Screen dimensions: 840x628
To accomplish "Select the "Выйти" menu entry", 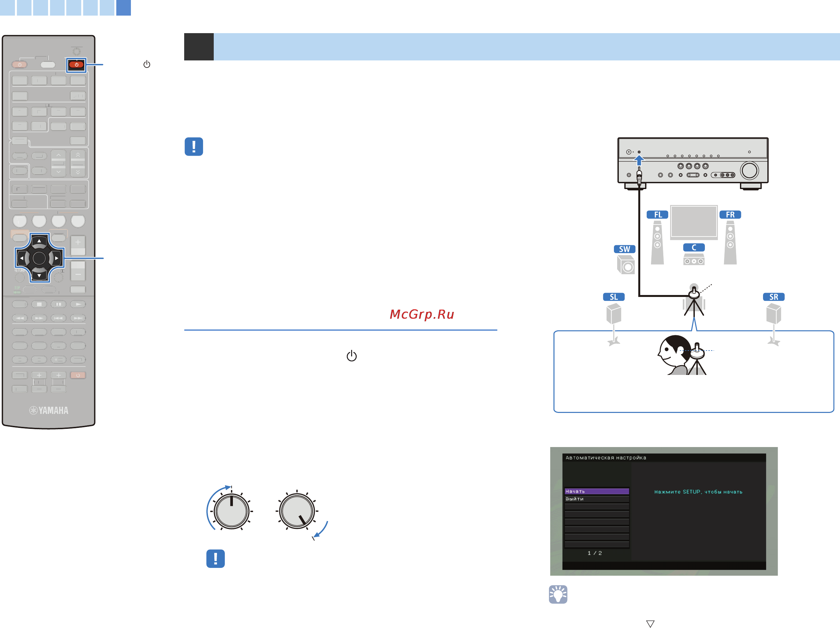I will 597,499.
